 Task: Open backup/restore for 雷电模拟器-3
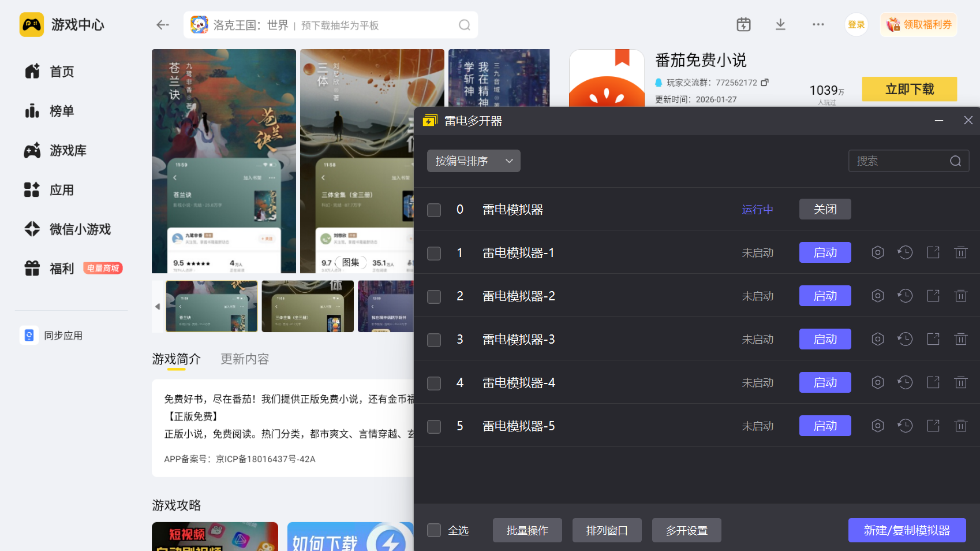(x=905, y=339)
